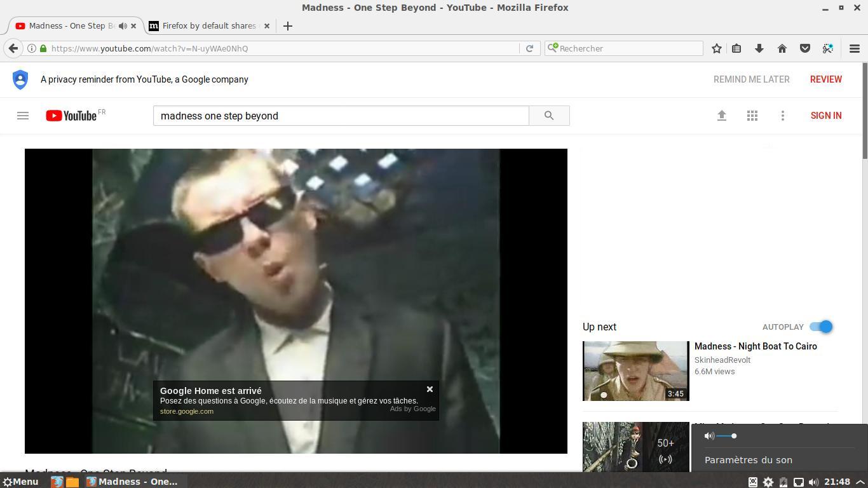Screen dimensions: 868x488
Task: Click the first tray icon left of gear
Action: click(753, 482)
